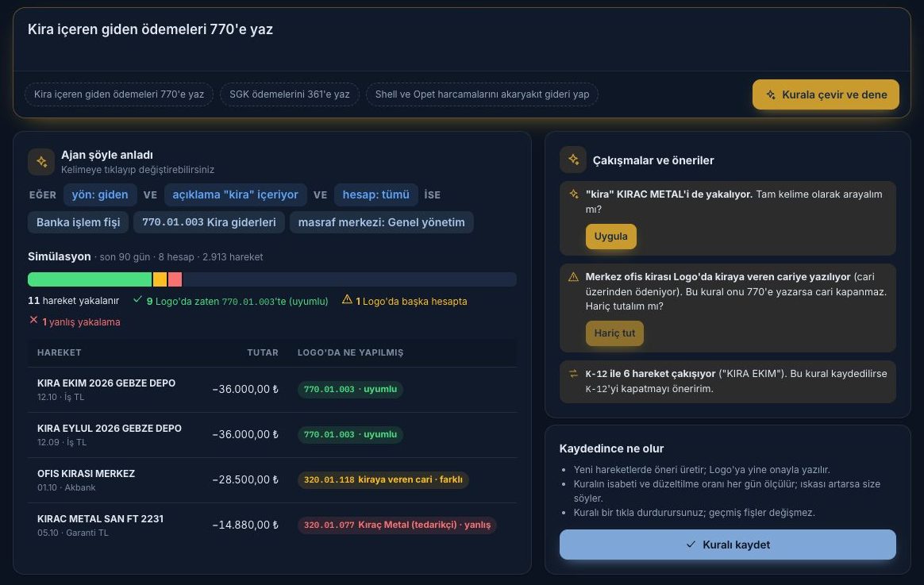Click the uyumlu badge on KIRA EYLUL row
The width and height of the screenshot is (924, 585).
coord(350,435)
